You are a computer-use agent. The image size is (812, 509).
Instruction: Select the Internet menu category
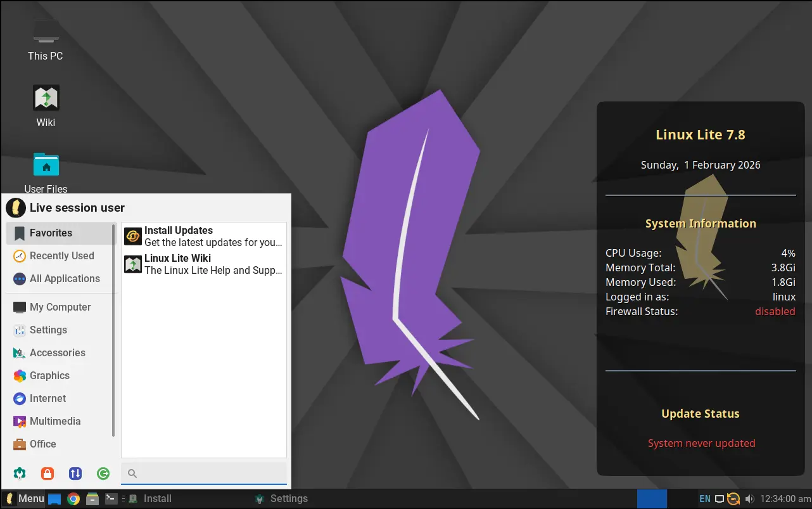coord(48,399)
